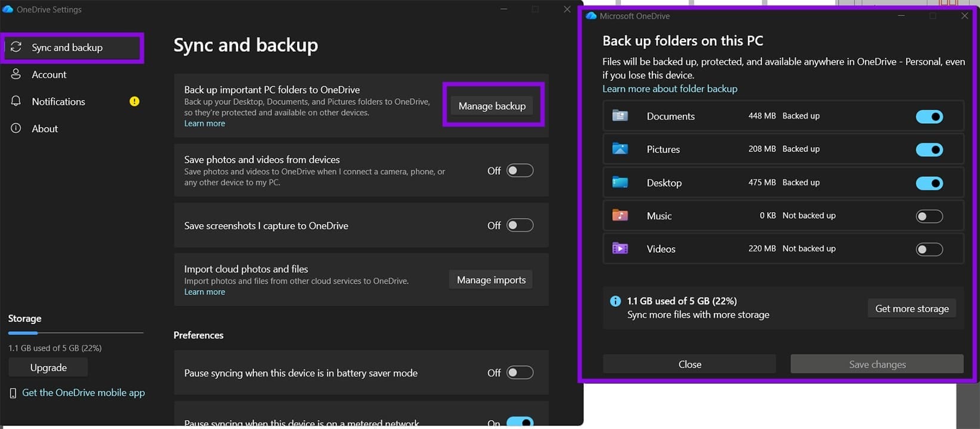
Task: Click the blue info icon beside storage usage
Action: coord(616,301)
